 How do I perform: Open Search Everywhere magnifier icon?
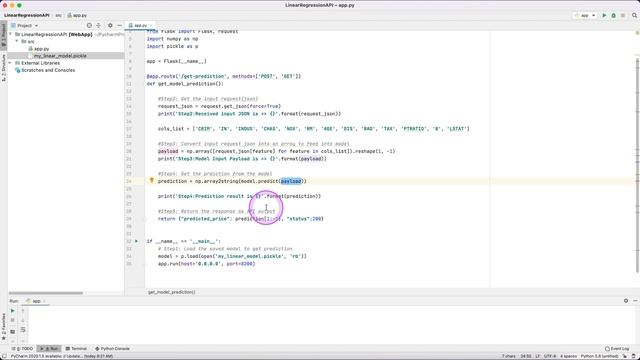[634, 16]
